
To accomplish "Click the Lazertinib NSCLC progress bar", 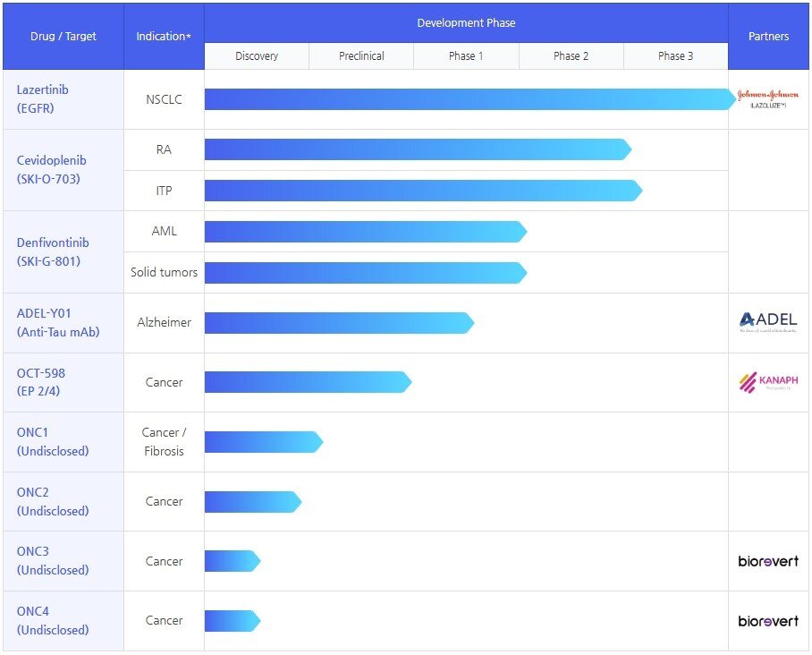I will (x=469, y=99).
